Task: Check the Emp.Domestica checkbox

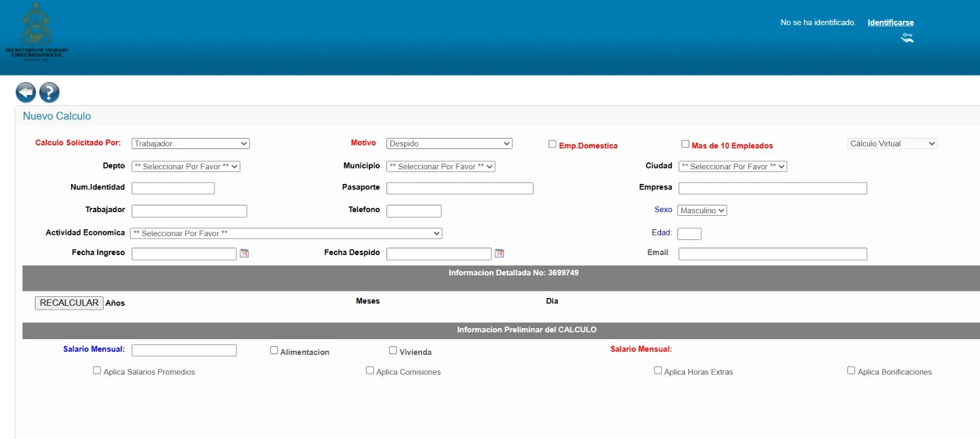Action: click(x=552, y=144)
